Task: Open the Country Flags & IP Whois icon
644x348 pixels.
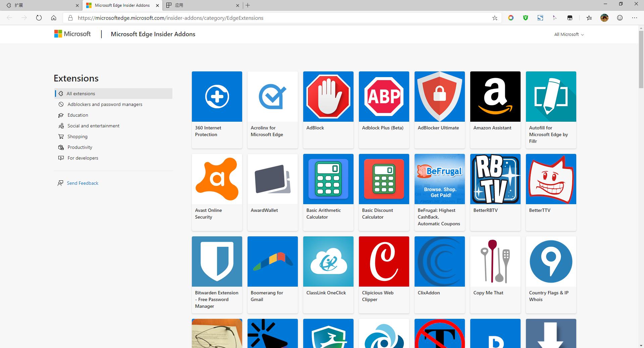Action: (551, 262)
